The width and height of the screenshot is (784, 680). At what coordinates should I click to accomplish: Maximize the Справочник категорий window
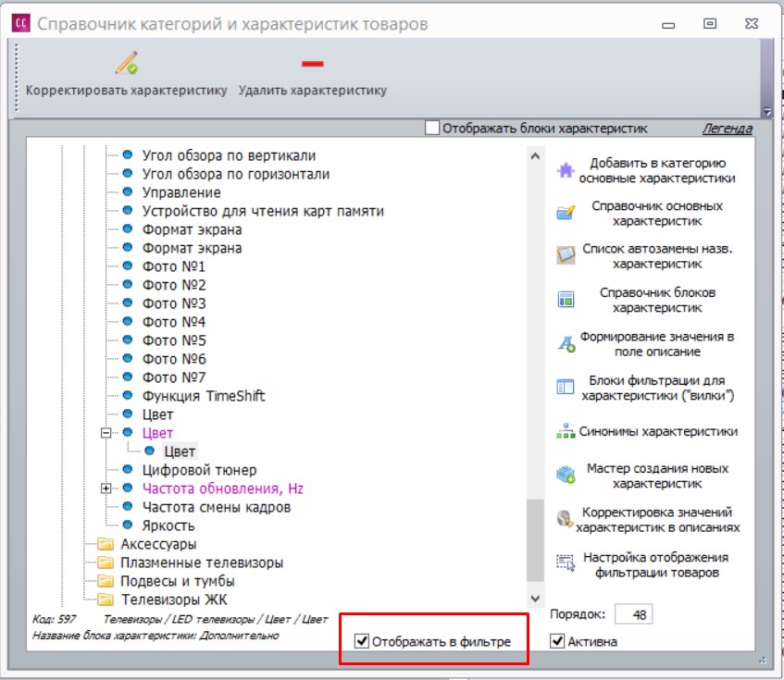coord(710,23)
